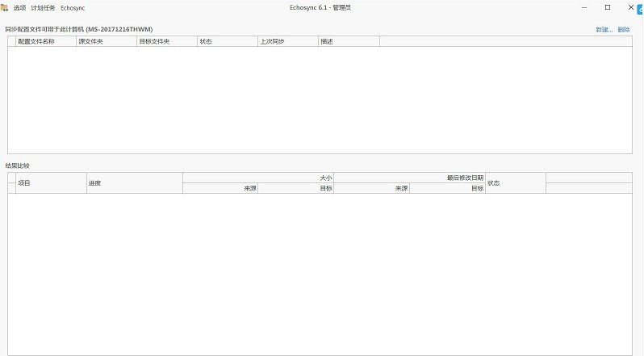Viewport: 644px width, 356px height.
Task: Click 来源 sub-header under 大小
Action: point(220,188)
